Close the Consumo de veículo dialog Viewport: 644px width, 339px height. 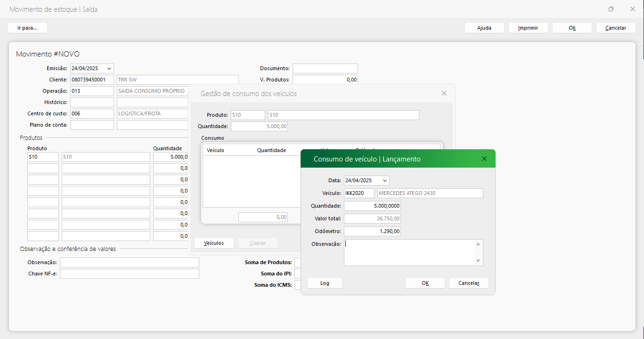coord(484,159)
